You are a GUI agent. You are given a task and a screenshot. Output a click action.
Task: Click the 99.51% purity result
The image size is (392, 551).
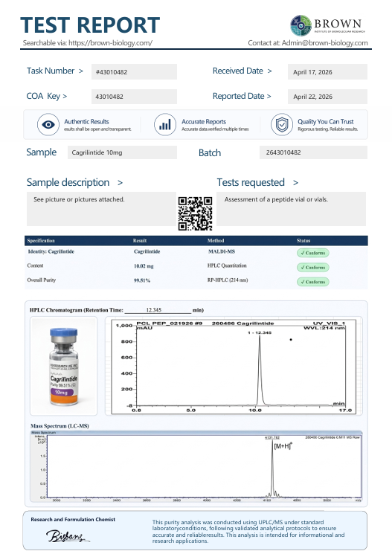[x=142, y=280]
